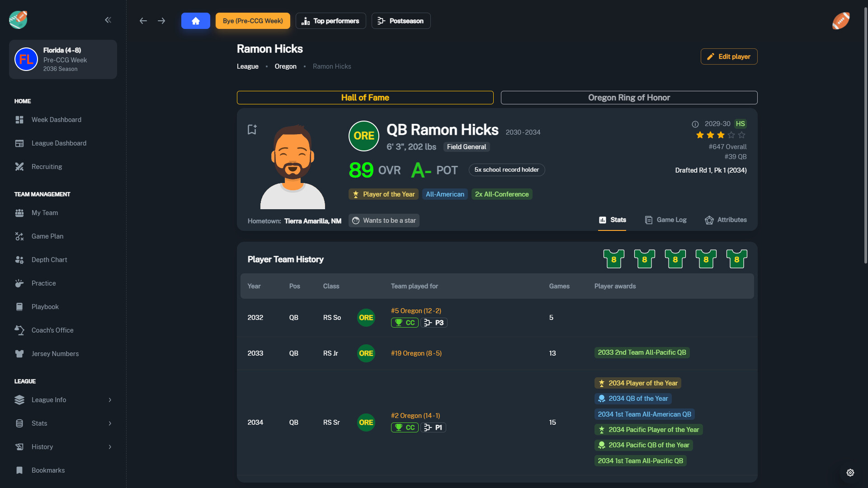Open settings gear in the bottom corner
Screen dimensions: 868x488
[850, 473]
